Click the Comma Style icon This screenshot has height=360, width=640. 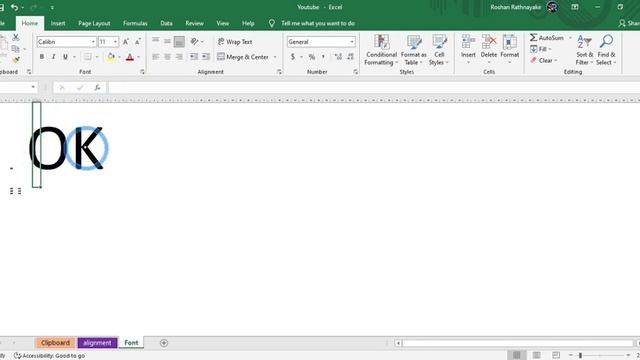323,57
